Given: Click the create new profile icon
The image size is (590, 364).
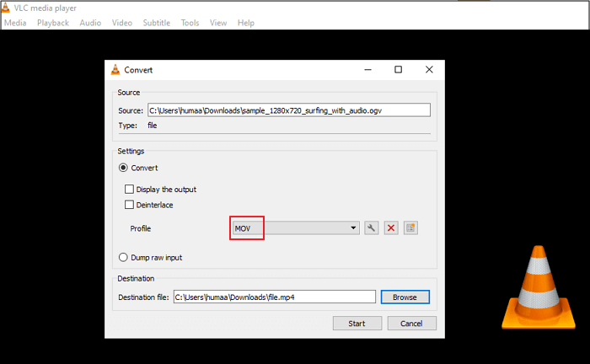Looking at the screenshot, I should coord(410,227).
